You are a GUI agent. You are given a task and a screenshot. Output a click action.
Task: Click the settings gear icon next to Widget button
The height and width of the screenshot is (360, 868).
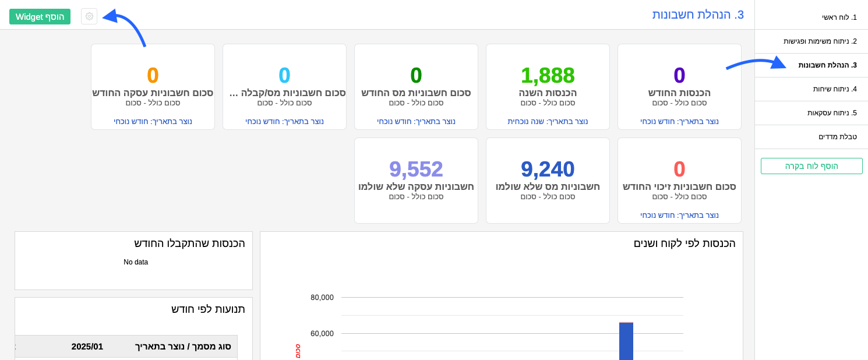coord(89,16)
